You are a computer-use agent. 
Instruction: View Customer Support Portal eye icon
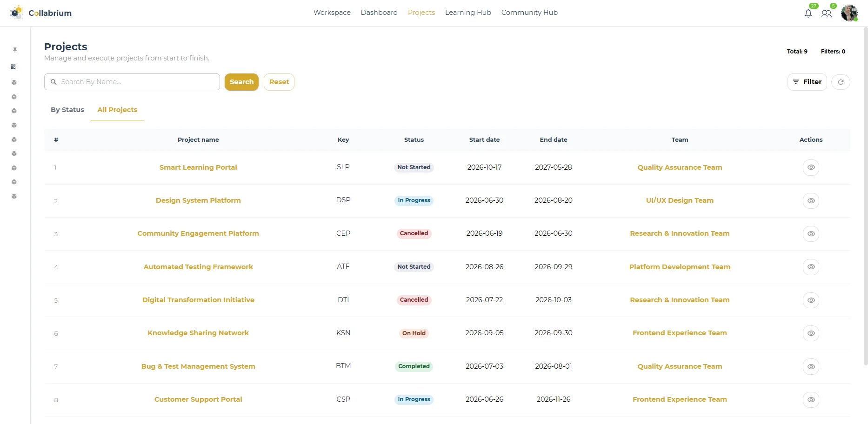(811, 400)
